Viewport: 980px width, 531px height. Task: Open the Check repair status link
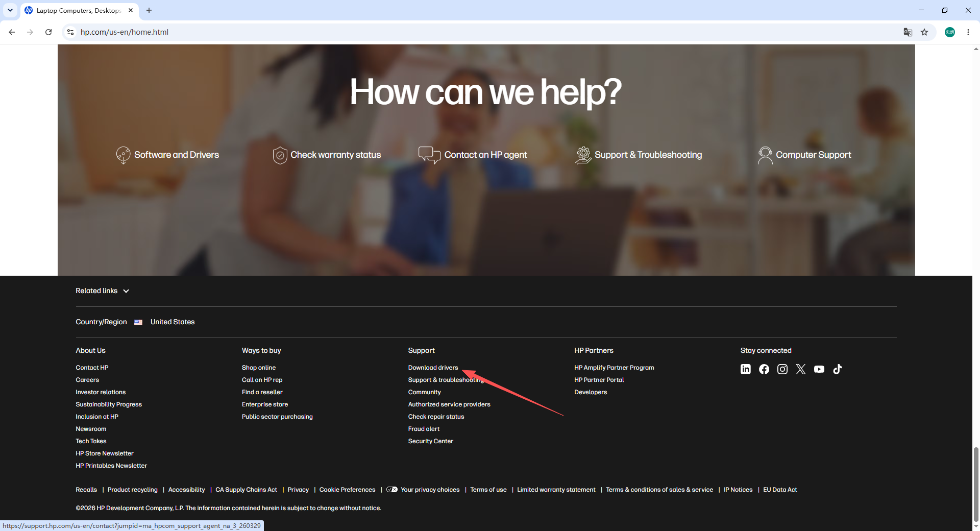coord(436,417)
